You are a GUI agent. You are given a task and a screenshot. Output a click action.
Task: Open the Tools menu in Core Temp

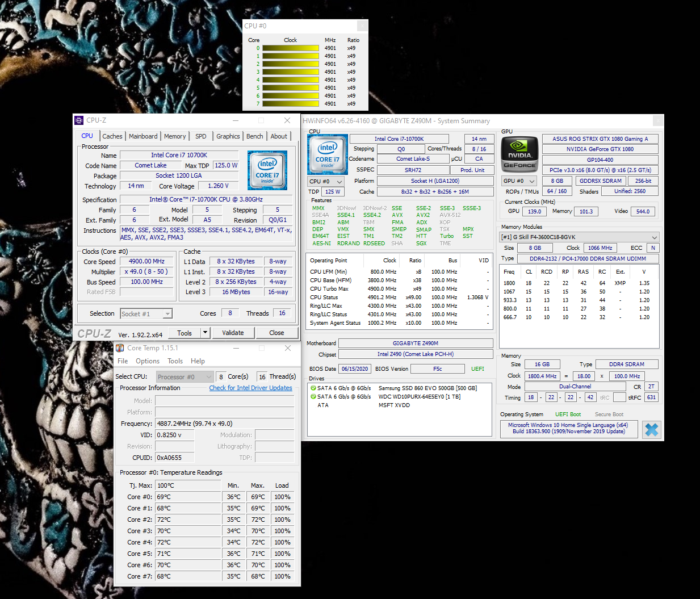coord(175,361)
